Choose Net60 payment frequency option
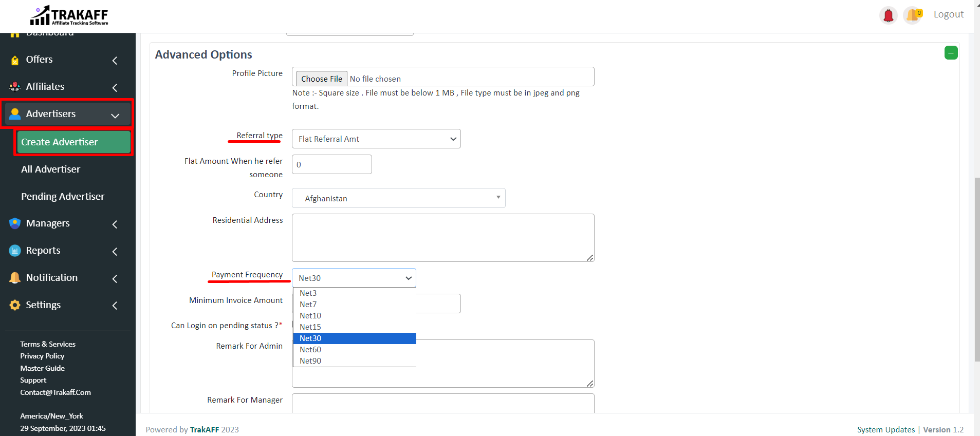 click(355, 350)
